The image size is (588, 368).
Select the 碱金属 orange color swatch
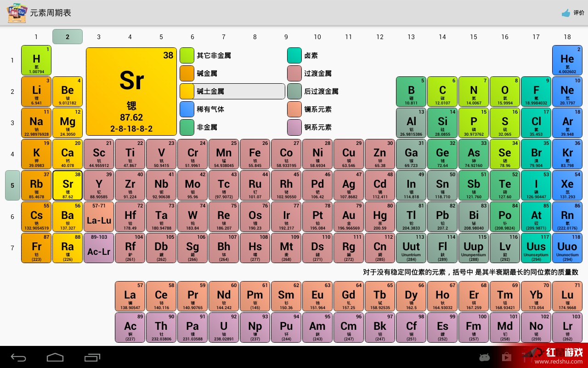[187, 73]
